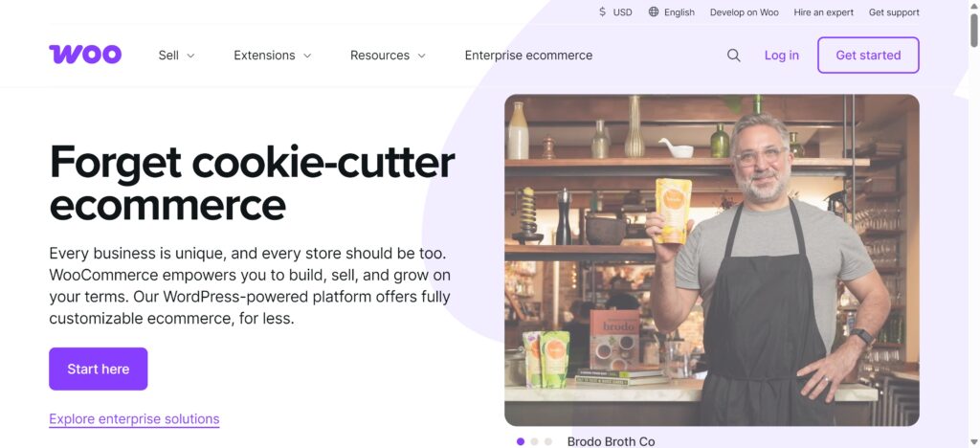The width and height of the screenshot is (980, 448).
Task: Click the Start here button
Action: click(99, 369)
